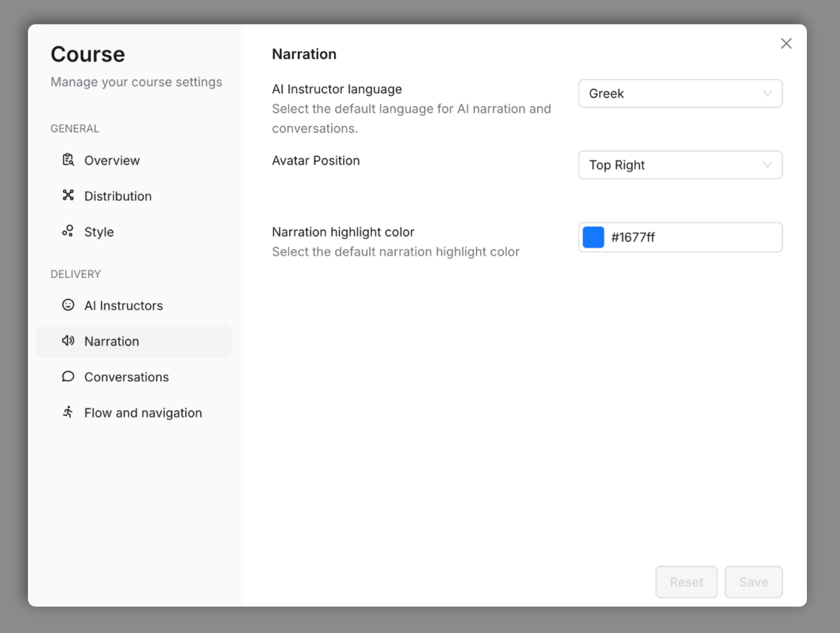Close the Course settings dialog
Image resolution: width=840 pixels, height=633 pixels.
(786, 43)
